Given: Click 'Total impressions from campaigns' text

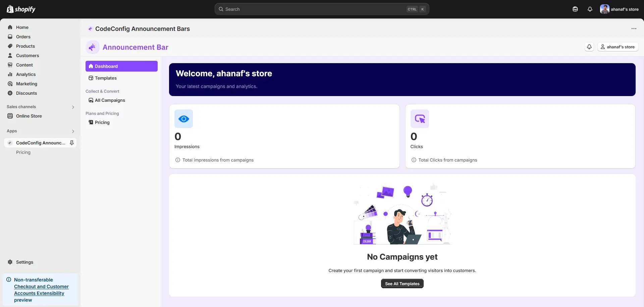Looking at the screenshot, I should click(x=218, y=160).
